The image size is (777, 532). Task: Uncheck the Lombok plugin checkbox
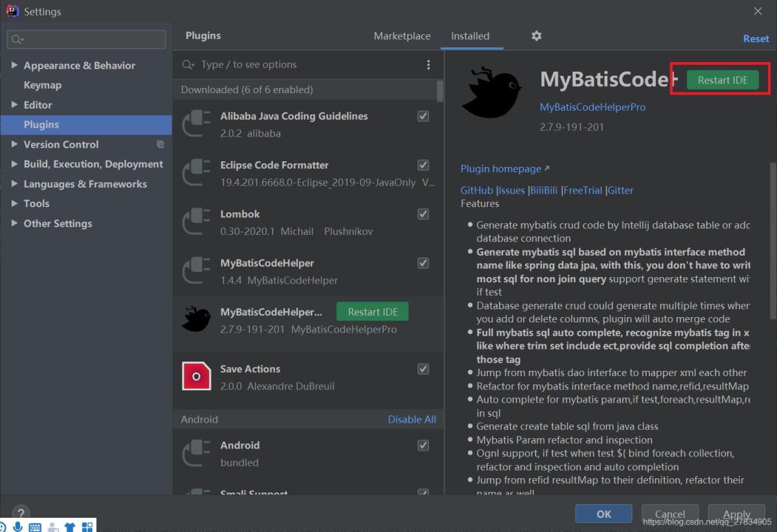[423, 214]
